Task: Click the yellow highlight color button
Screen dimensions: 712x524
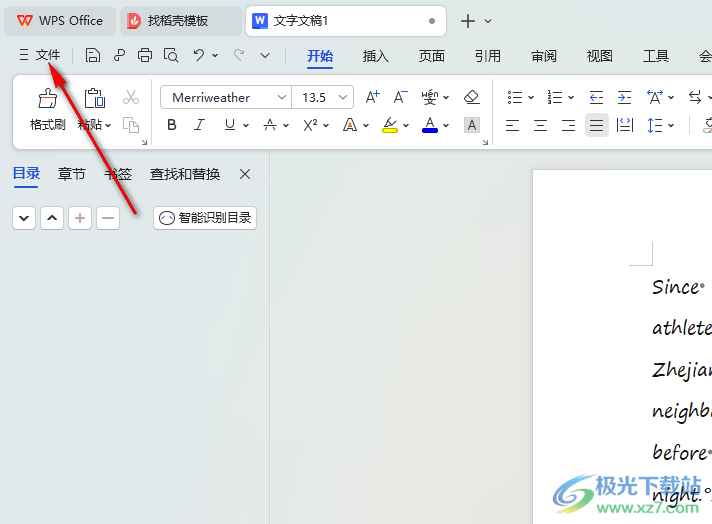Action: tap(390, 125)
